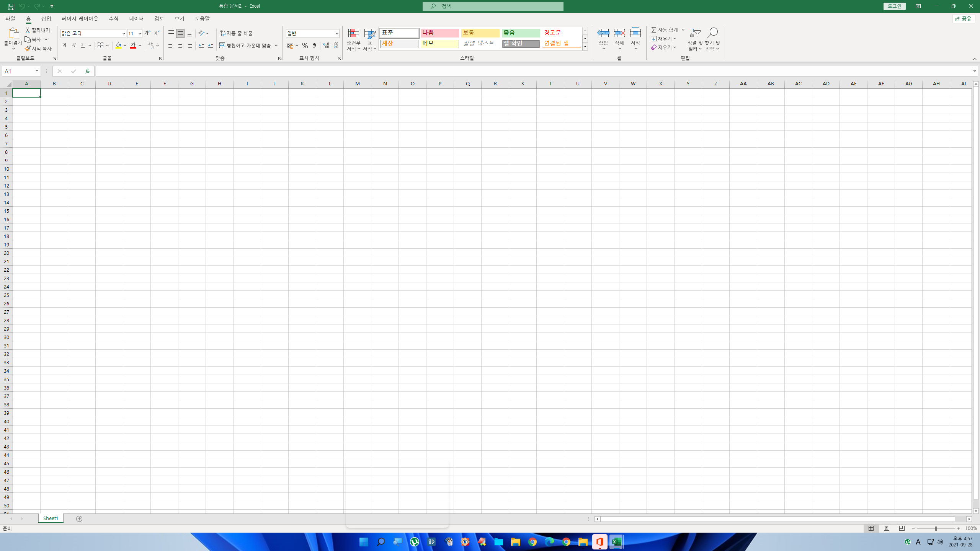Click the Find & Select magnifier icon
Image resolution: width=980 pixels, height=551 pixels.
click(712, 33)
